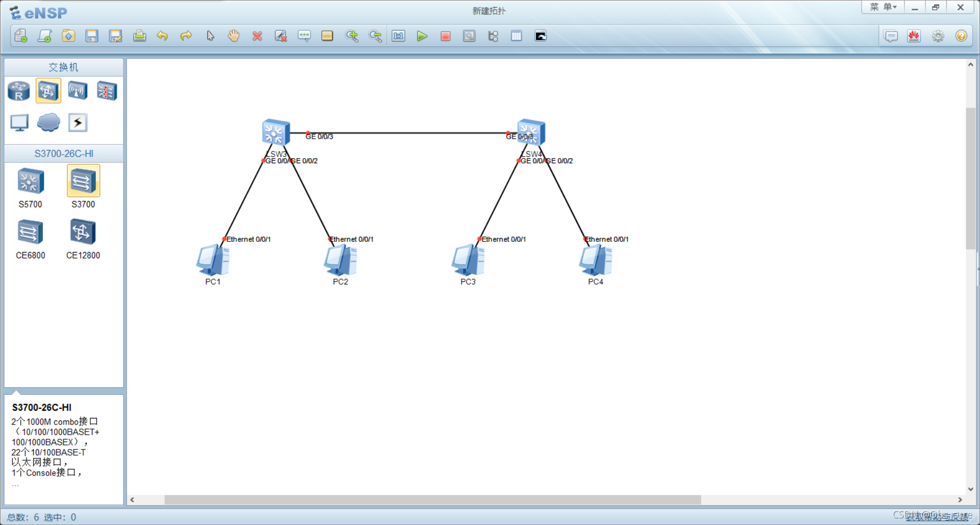Open the 菜单 dropdown menu
This screenshot has height=525, width=980.
coord(883,7)
